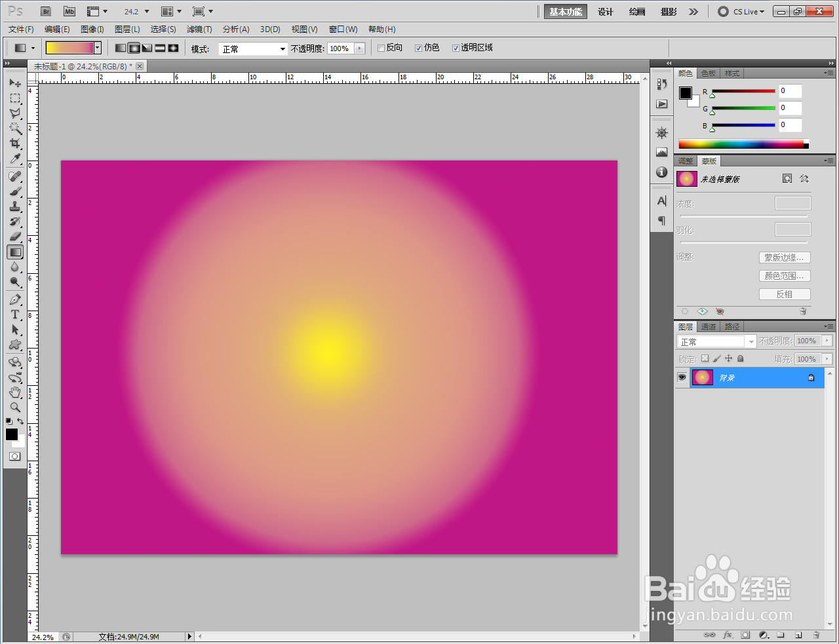The image size is (839, 644).
Task: Select the Magic Wand tool
Action: (15, 128)
